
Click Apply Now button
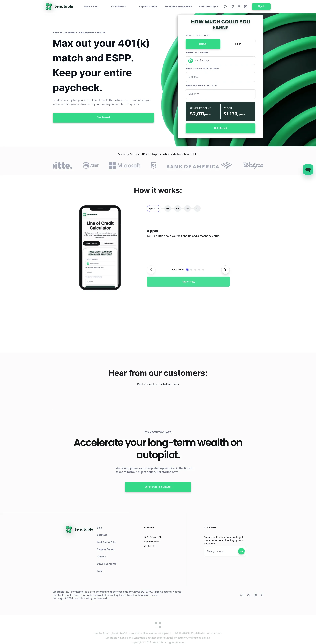coord(188,281)
